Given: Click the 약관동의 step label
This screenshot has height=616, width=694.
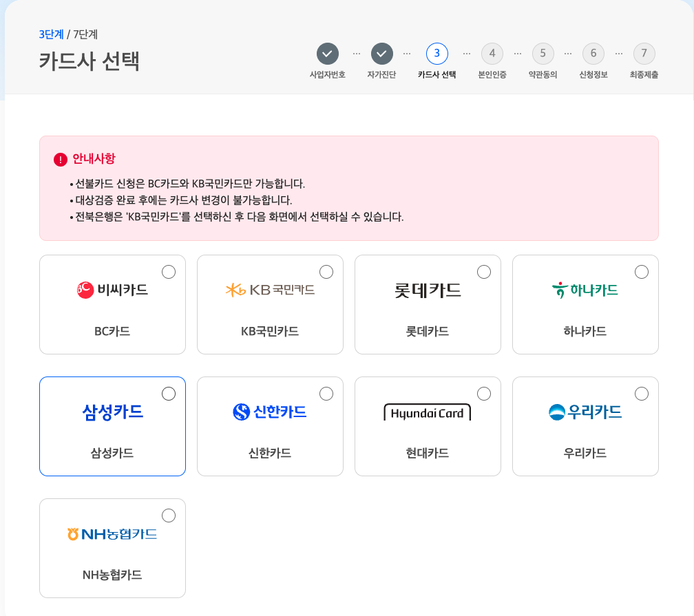Looking at the screenshot, I should 543,75.
